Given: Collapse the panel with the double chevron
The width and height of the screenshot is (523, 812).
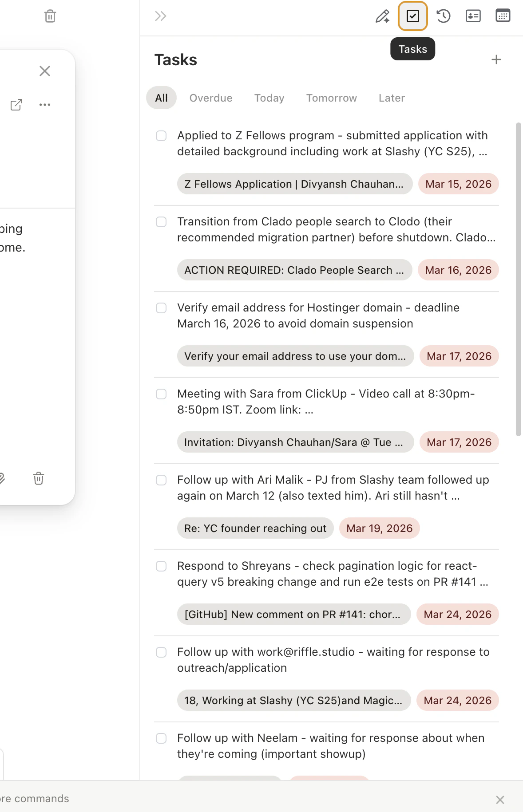Looking at the screenshot, I should (x=161, y=16).
